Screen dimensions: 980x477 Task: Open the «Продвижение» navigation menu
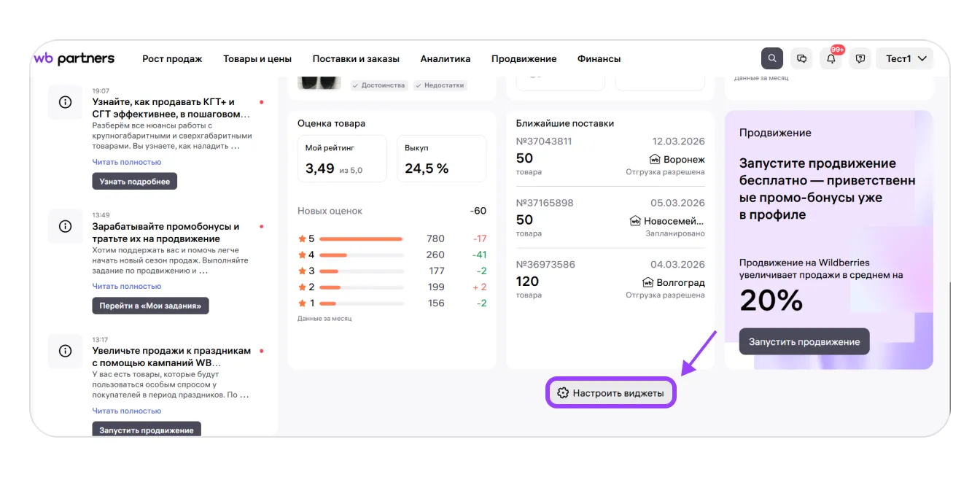pos(524,59)
